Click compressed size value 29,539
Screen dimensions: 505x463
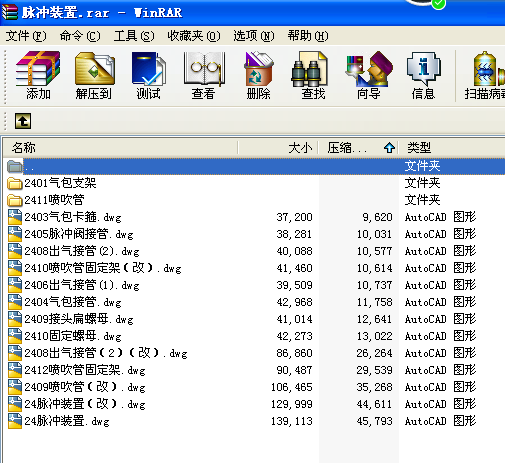pyautogui.click(x=374, y=370)
